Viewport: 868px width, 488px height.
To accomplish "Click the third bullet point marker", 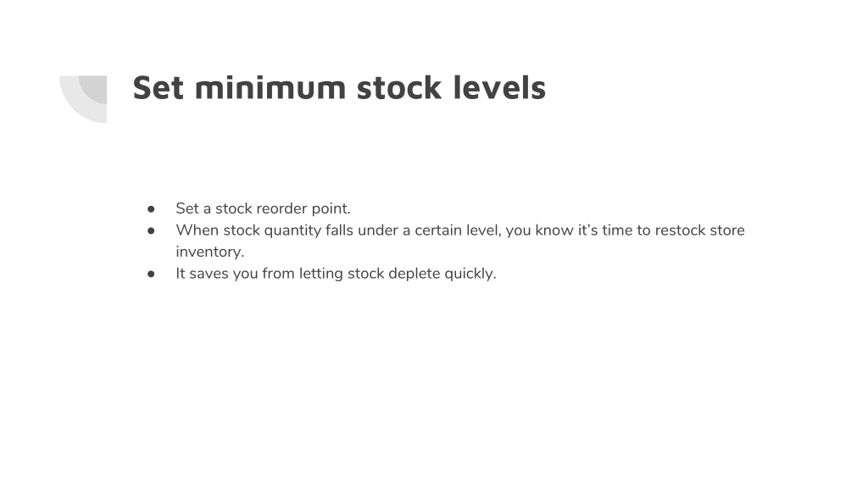I will pos(151,274).
